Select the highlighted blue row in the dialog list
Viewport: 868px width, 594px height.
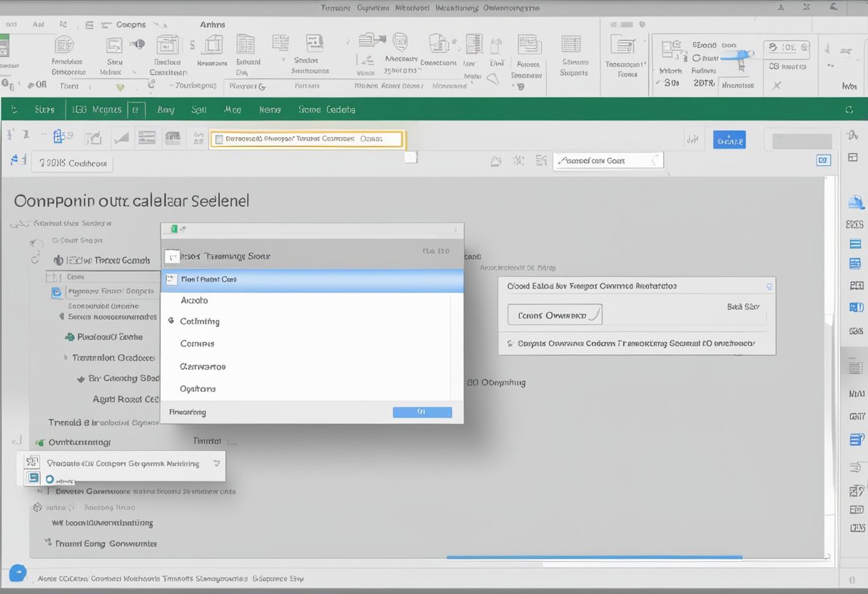click(312, 280)
